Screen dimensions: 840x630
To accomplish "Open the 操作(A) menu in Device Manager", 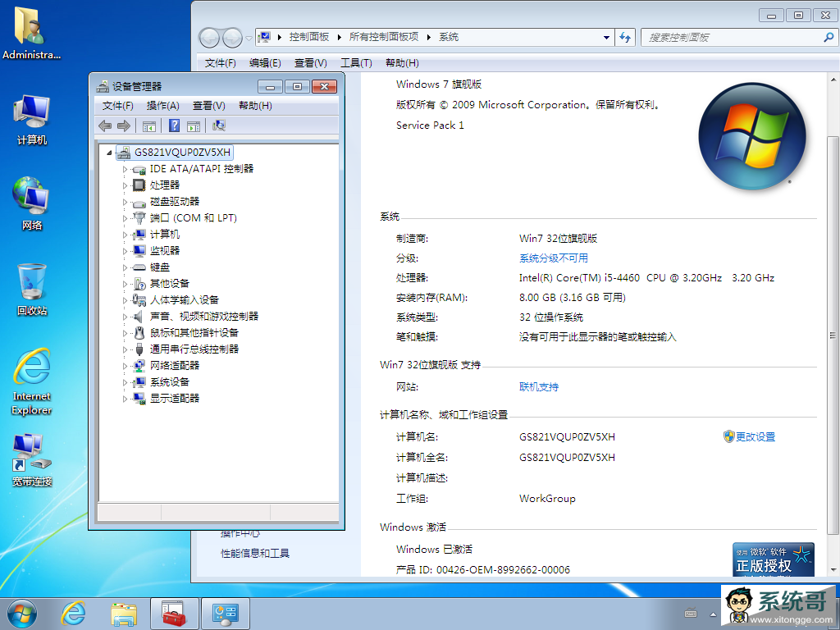I will 163,106.
